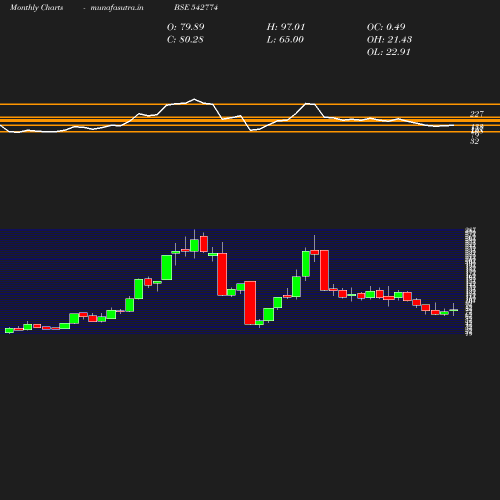Screen dimensions: 500x500
Task: Click the "OH: 21.43" reading
Action: click(389, 40)
